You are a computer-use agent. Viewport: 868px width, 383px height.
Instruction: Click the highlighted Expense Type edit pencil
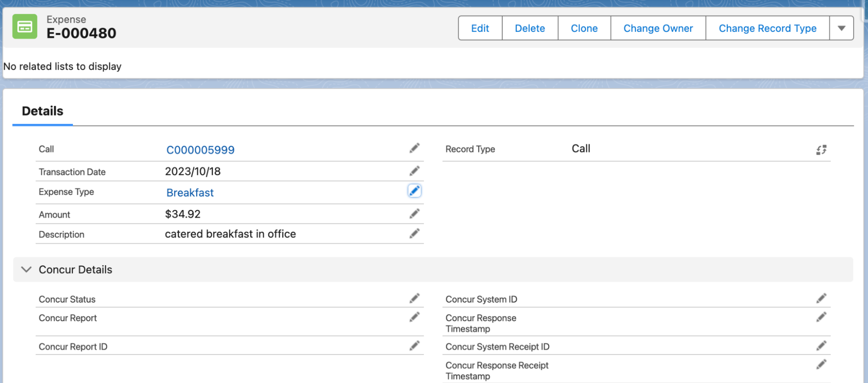414,191
